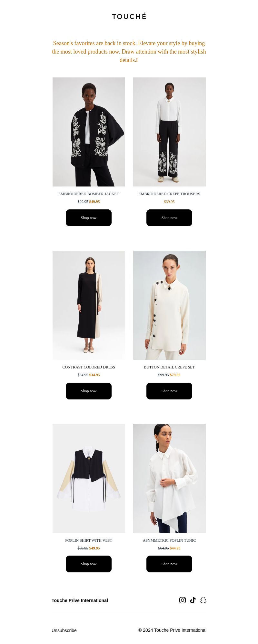The image size is (258, 644).
Task: Select the Poplin Shirt With Vest image
Action: coord(89,478)
